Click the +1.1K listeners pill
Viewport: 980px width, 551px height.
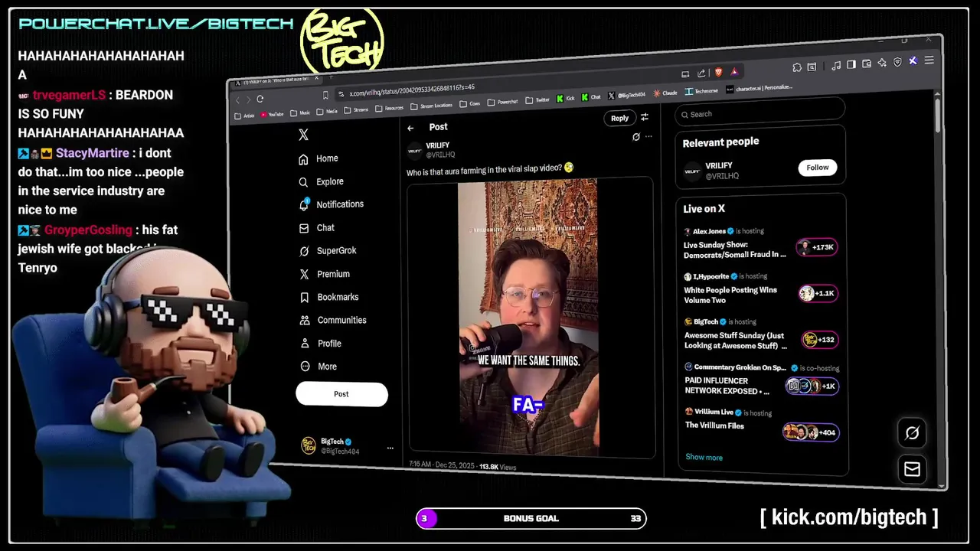pos(818,293)
